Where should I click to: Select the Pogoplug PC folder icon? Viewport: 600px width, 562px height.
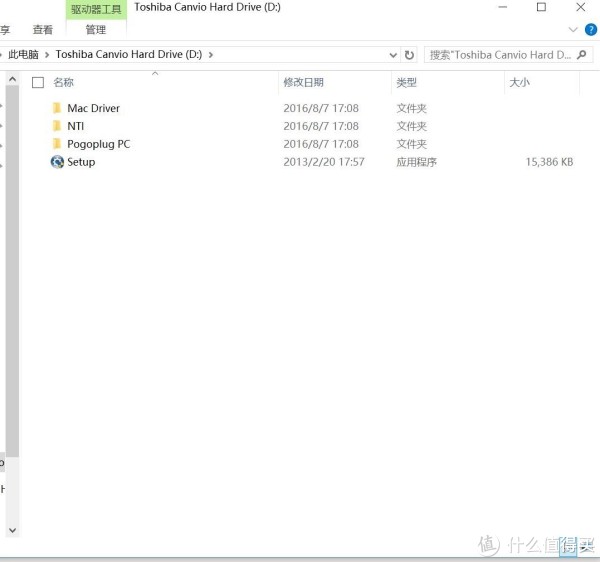(57, 144)
